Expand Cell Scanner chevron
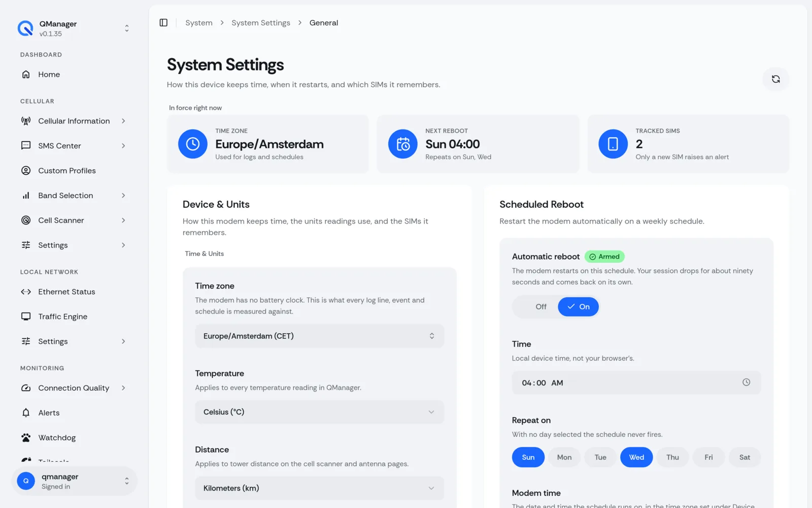Viewport: 812px width, 508px height. [123, 220]
